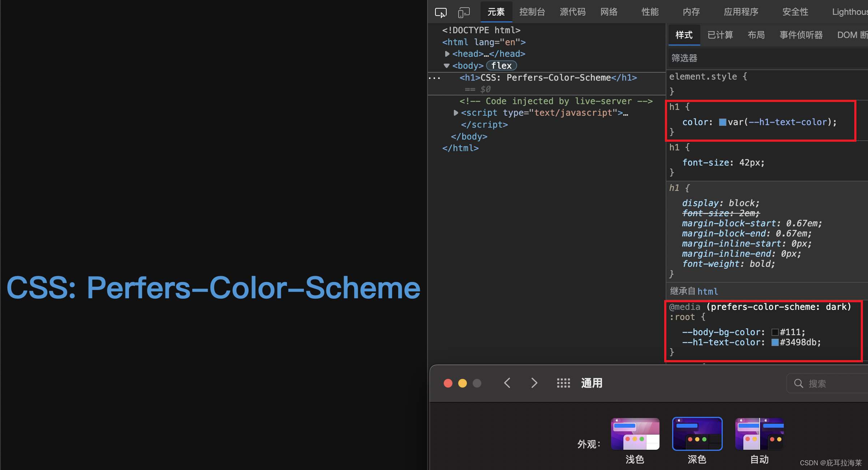Viewport: 868px width, 470px height.
Task: Open the Lighthouse tab
Action: click(850, 12)
